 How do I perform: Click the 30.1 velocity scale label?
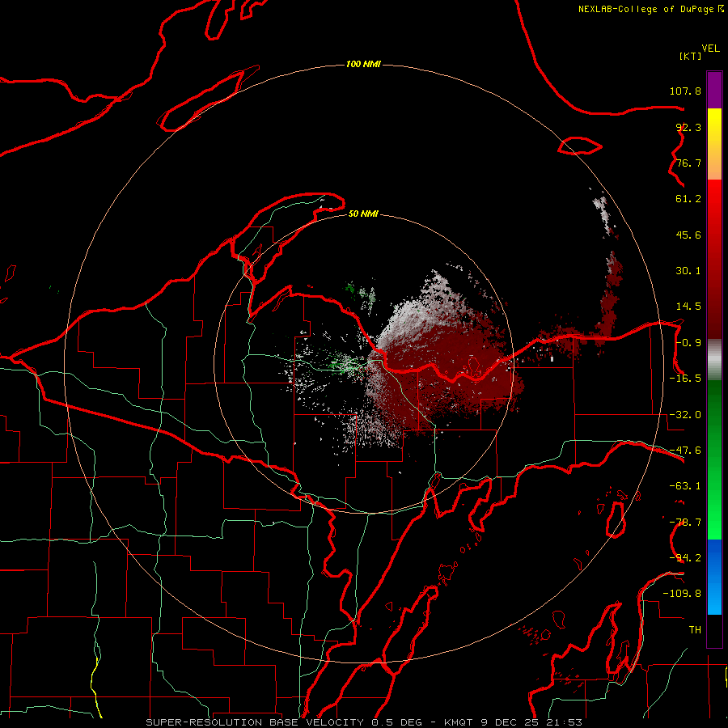pyautogui.click(x=688, y=271)
